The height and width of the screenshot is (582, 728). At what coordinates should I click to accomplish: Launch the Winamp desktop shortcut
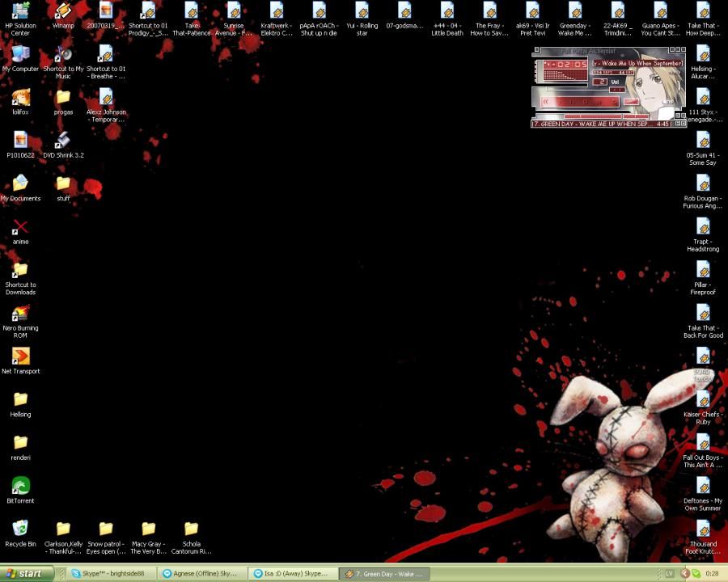pyautogui.click(x=63, y=16)
